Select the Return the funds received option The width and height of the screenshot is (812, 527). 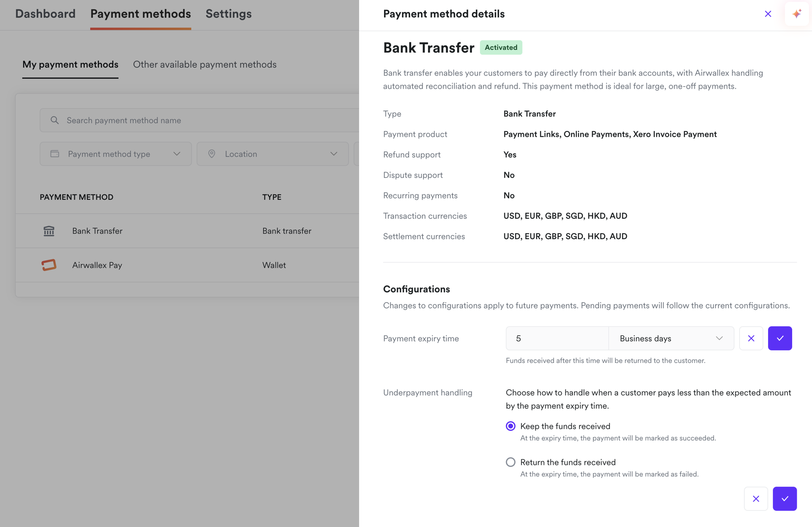510,462
